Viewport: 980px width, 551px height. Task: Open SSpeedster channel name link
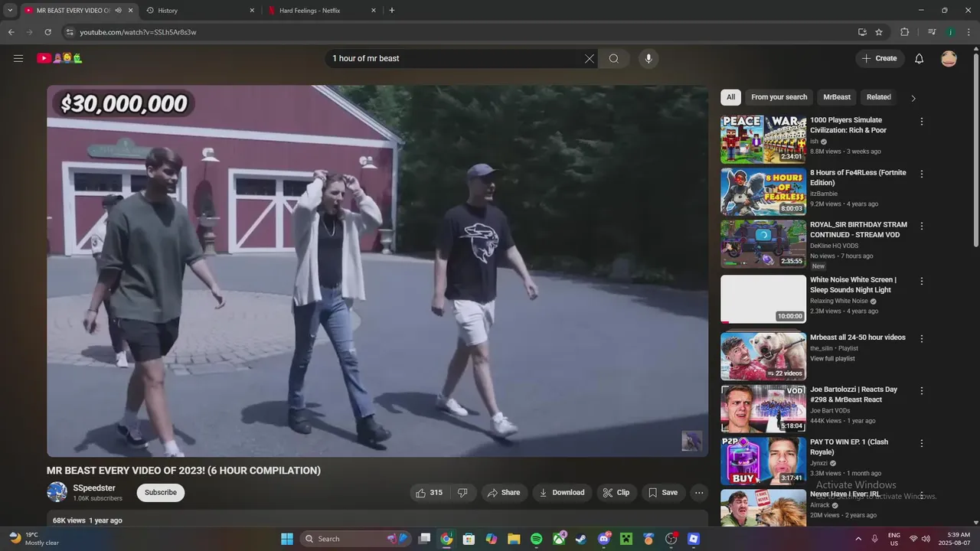(x=94, y=488)
